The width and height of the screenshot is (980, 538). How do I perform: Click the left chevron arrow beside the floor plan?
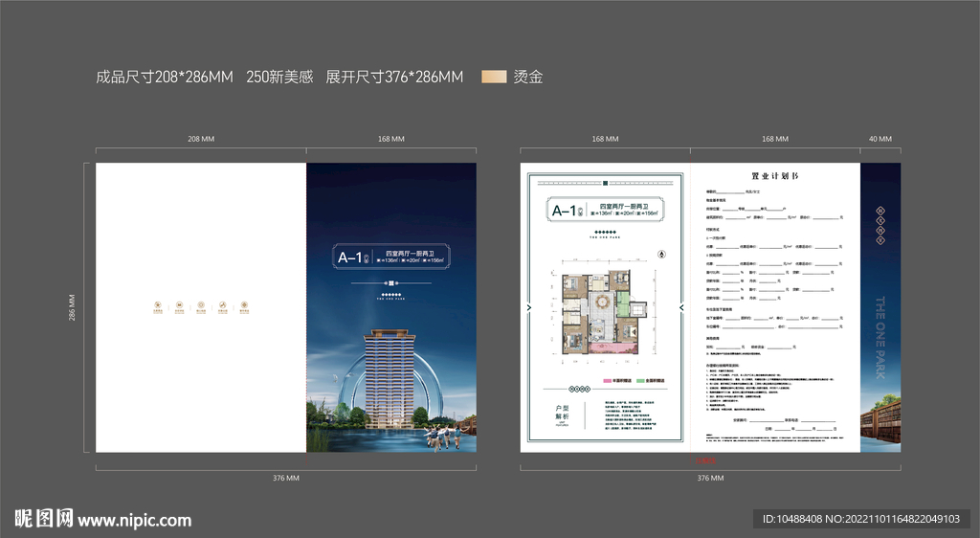pos(529,307)
